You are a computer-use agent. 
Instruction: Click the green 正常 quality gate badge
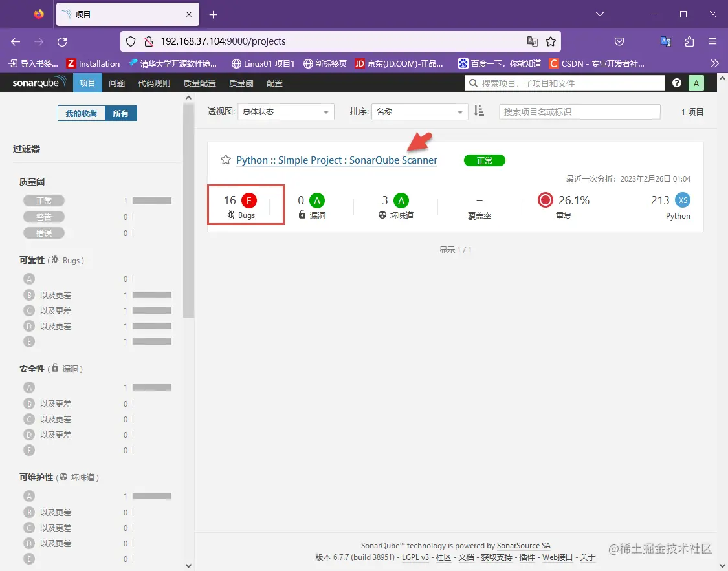click(484, 160)
